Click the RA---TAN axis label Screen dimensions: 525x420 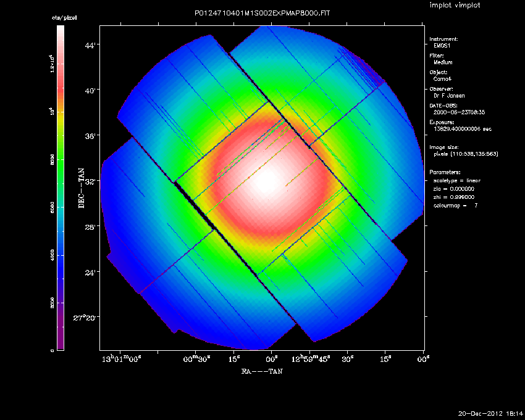(262, 372)
